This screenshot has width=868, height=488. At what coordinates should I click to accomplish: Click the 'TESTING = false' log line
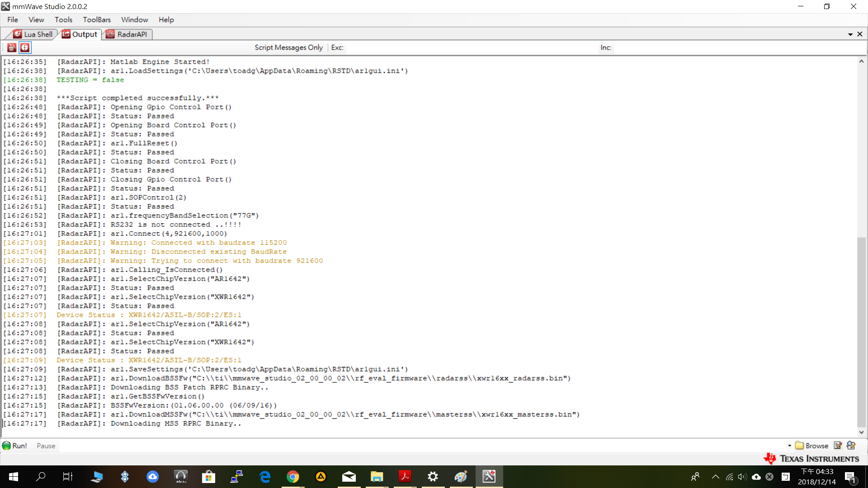pyautogui.click(x=90, y=80)
